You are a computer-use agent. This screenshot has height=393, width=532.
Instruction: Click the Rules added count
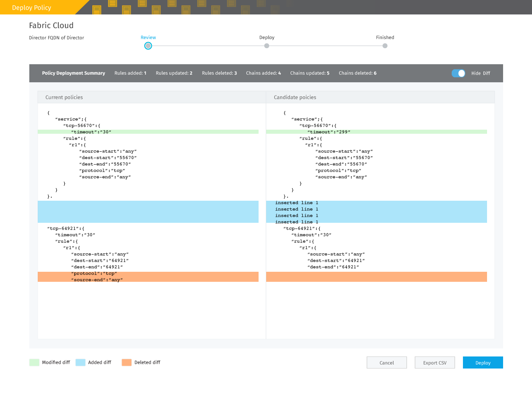coord(130,73)
